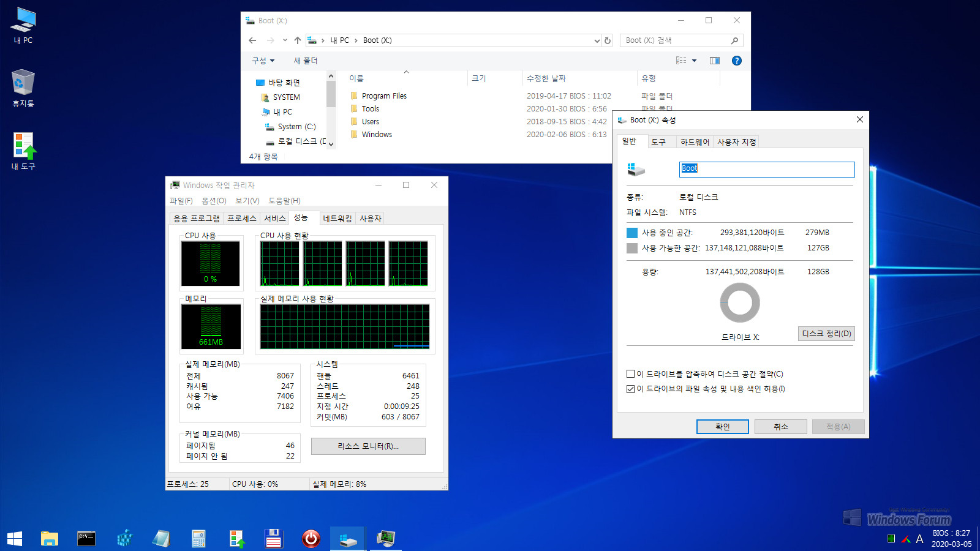Click the green arrow tool taskbar icon
980x551 pixels.
(x=236, y=539)
